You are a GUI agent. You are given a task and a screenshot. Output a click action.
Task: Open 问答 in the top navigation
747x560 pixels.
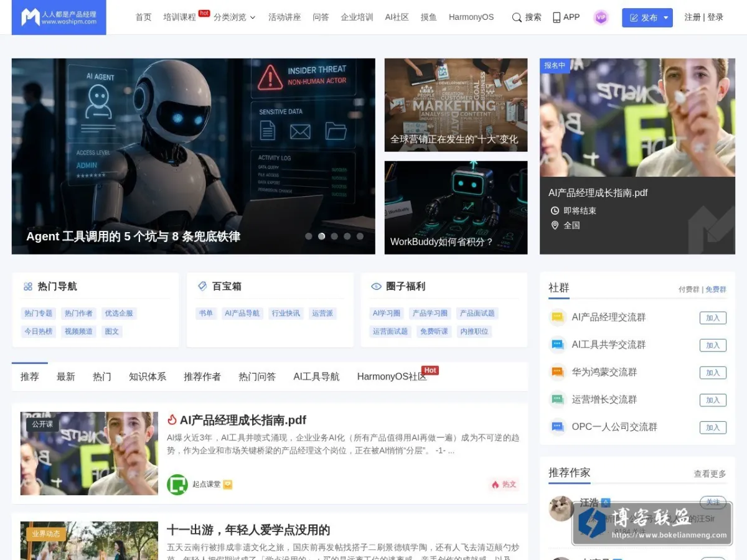pos(321,17)
